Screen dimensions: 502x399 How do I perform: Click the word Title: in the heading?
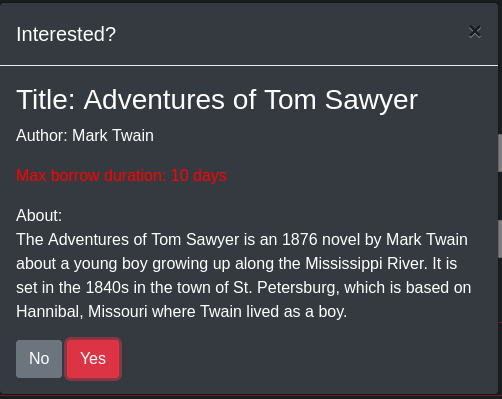click(x=46, y=100)
